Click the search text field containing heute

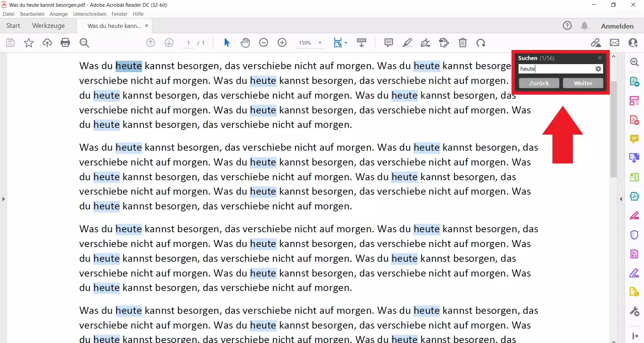point(556,69)
